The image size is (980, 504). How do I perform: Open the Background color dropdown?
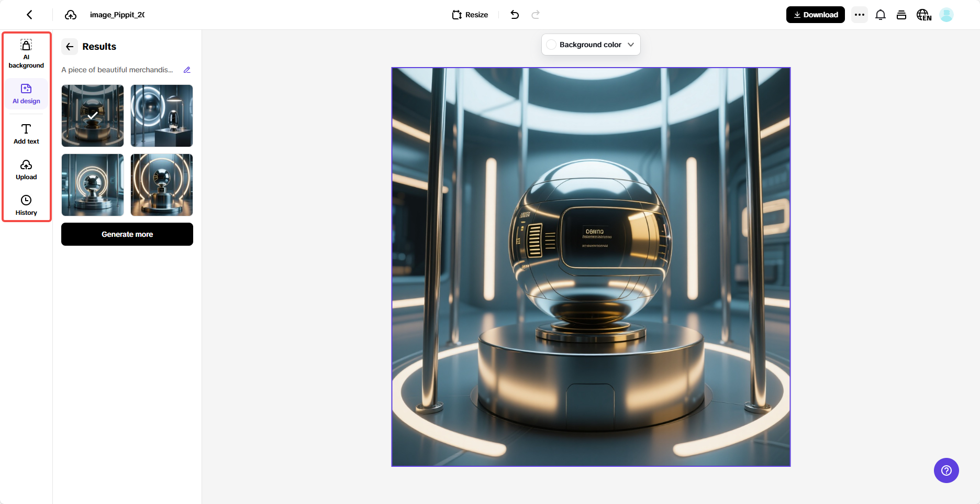click(x=591, y=45)
